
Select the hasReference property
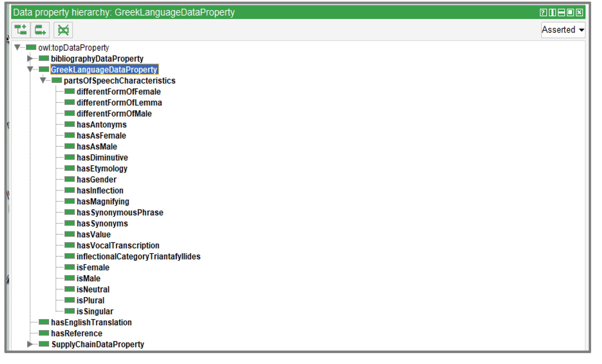tap(77, 333)
